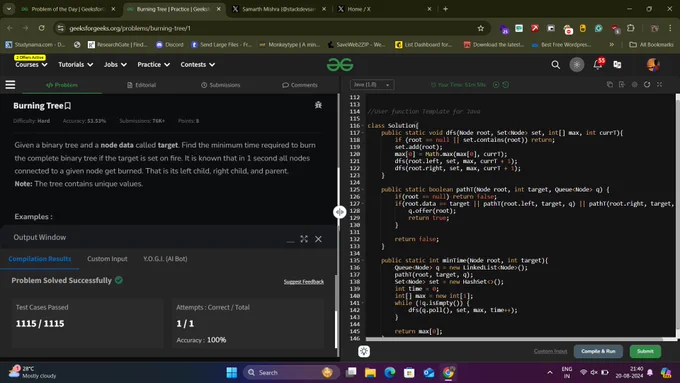
Task: Click the GeeksforGeeks logo
Action: pyautogui.click(x=340, y=65)
